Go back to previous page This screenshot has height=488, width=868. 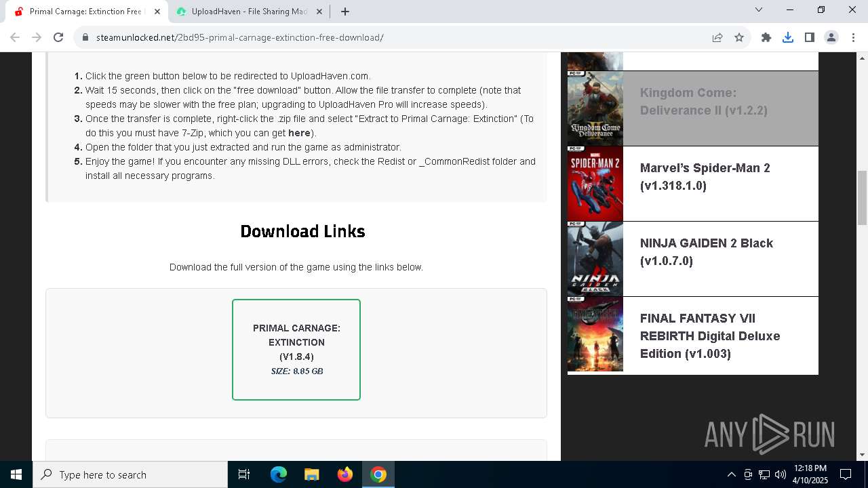15,37
